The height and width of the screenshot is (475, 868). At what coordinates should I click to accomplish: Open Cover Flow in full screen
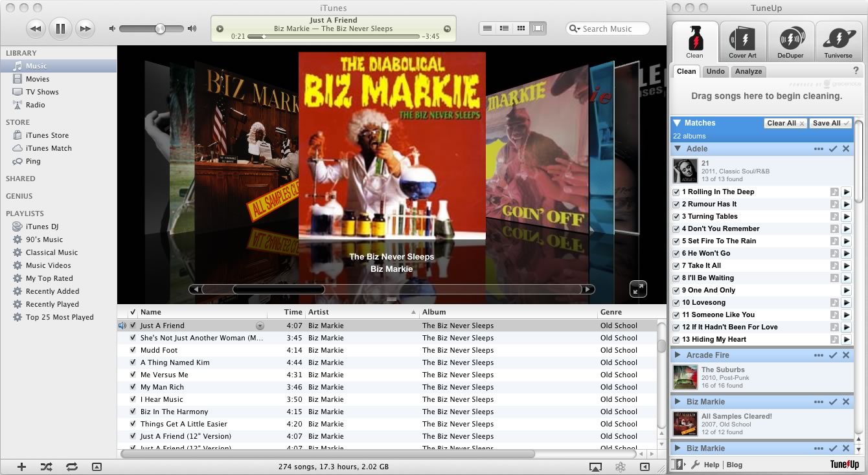(x=638, y=289)
